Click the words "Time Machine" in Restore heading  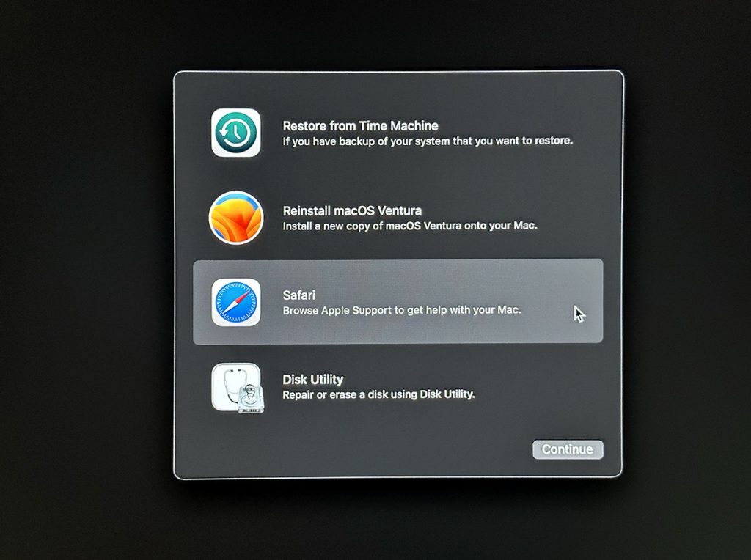pyautogui.click(x=398, y=125)
